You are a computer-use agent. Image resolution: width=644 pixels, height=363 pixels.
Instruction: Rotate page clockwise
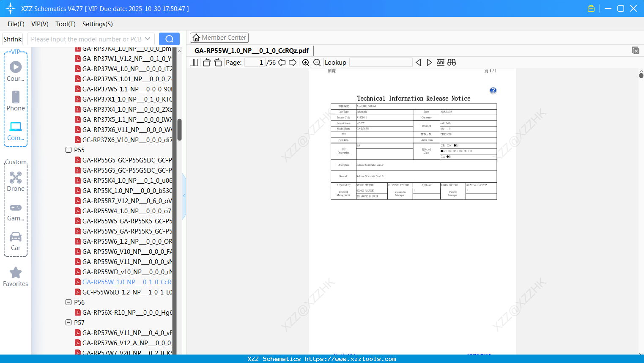(218, 63)
